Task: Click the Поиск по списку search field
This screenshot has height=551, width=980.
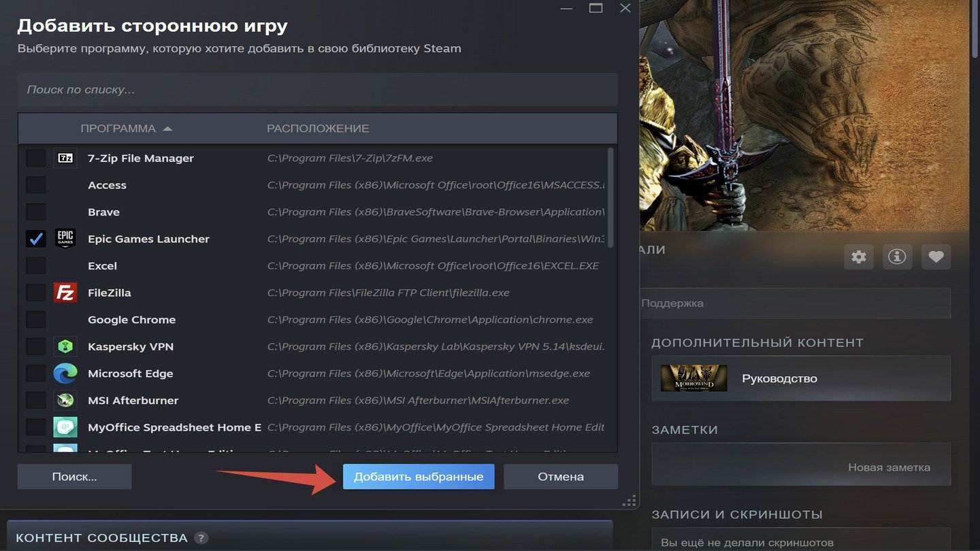Action: coord(318,90)
